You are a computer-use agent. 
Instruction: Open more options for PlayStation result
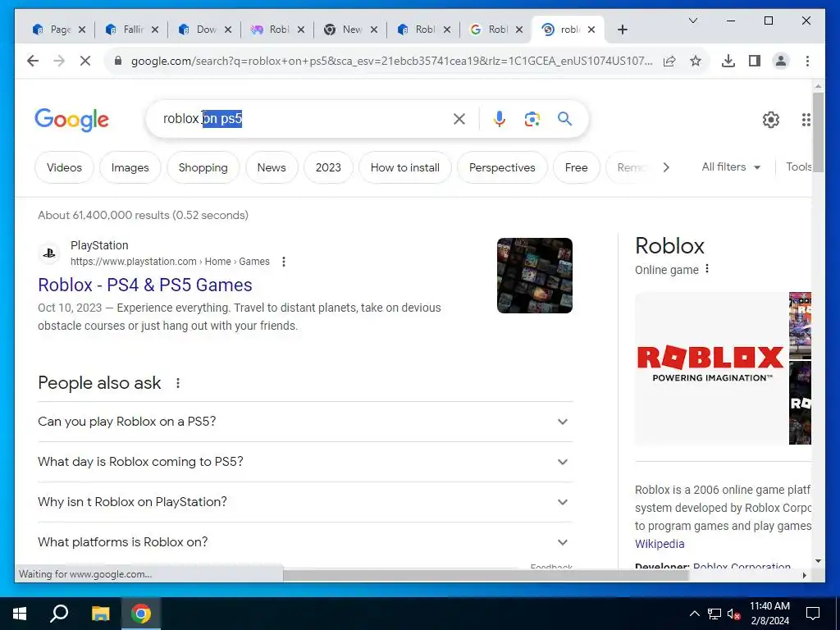click(x=283, y=262)
